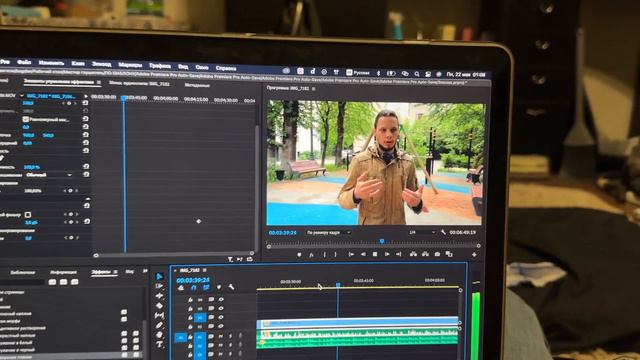Switch to the Метаданные tab

point(197,85)
